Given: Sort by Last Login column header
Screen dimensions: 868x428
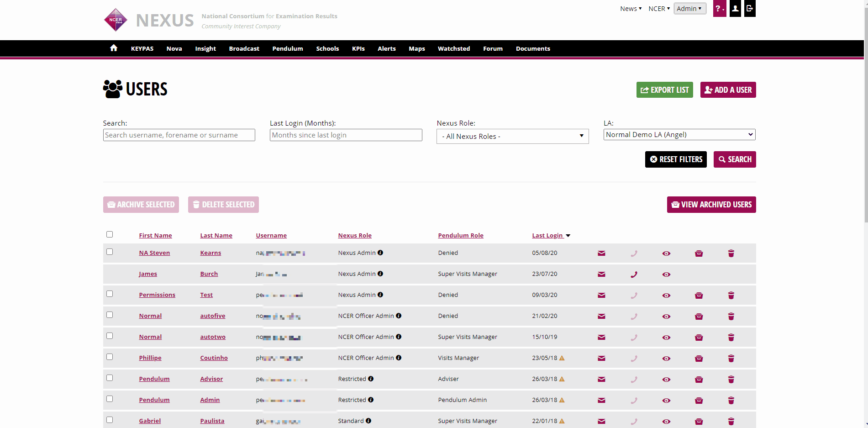Looking at the screenshot, I should click(x=547, y=236).
